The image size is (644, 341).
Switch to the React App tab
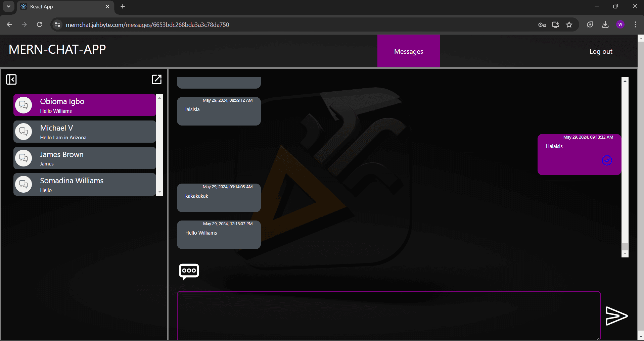click(x=65, y=7)
